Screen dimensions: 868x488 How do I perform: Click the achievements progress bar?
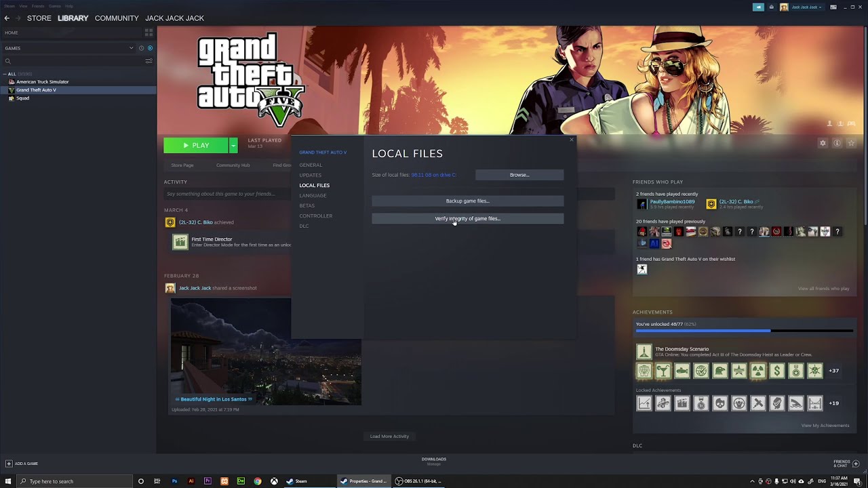[x=744, y=331]
